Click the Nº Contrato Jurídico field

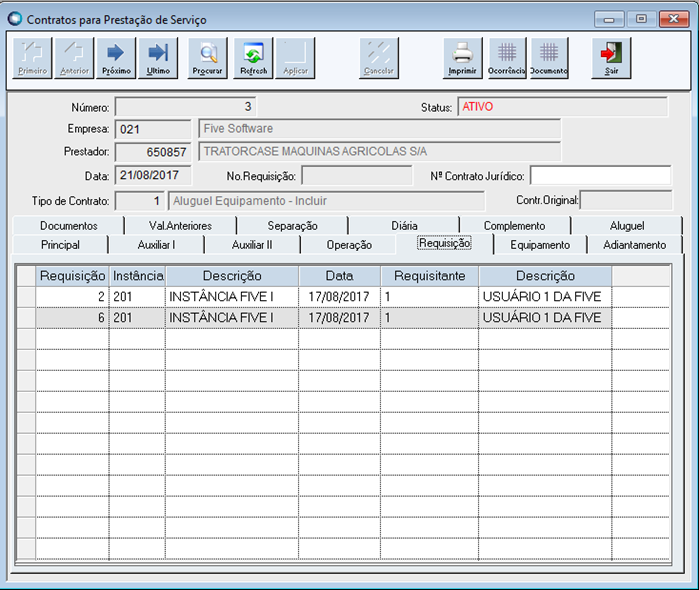(x=600, y=176)
